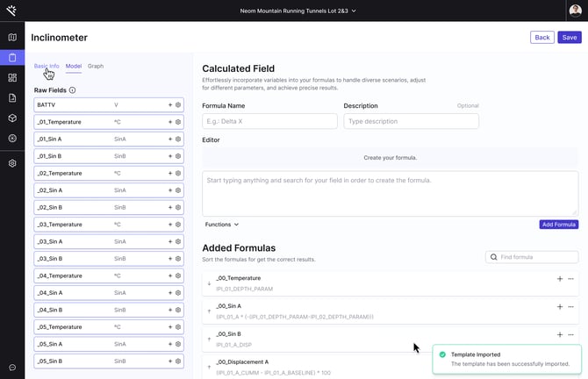Click plus icon on _00_Temperature formula
The height and width of the screenshot is (379, 588).
tap(560, 279)
